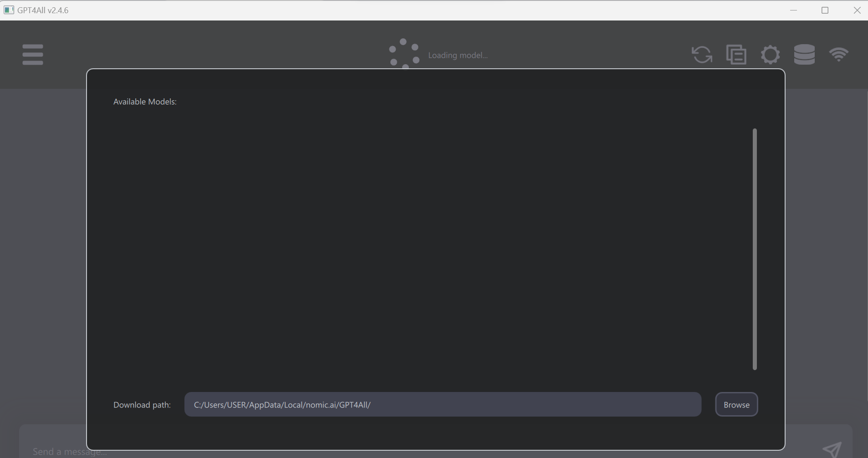Click the GPT4All logo in the title bar
The height and width of the screenshot is (458, 868).
[9, 10]
